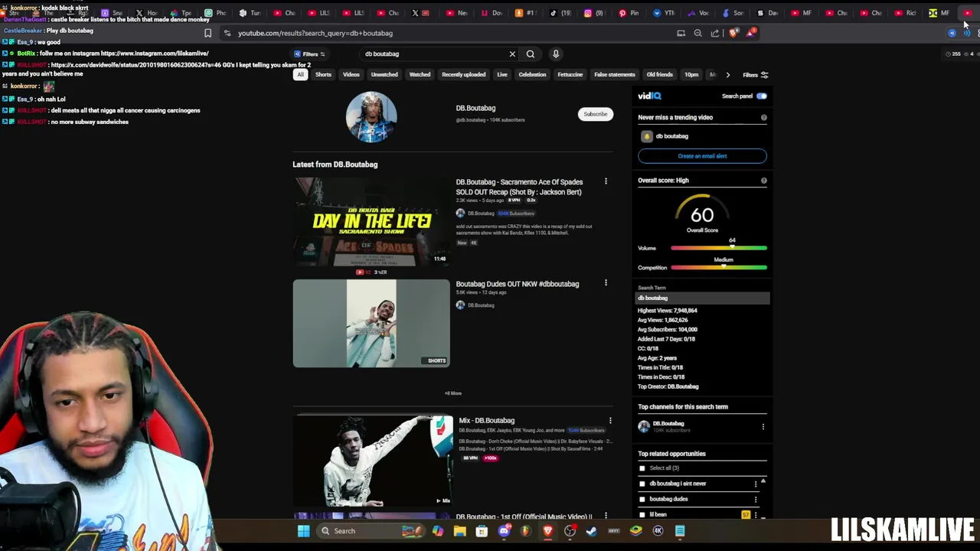Screen dimensions: 980x551
Task: Open the share page icon in toolbar
Action: pos(715,33)
